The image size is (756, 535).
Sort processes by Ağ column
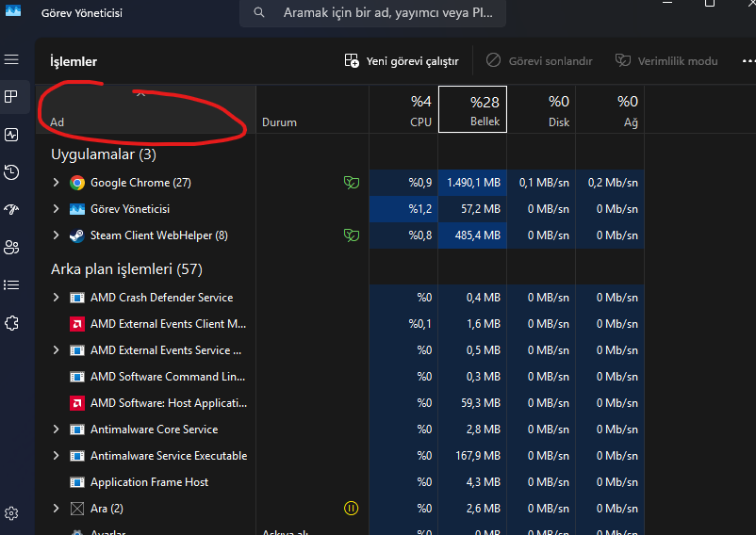tap(610, 110)
